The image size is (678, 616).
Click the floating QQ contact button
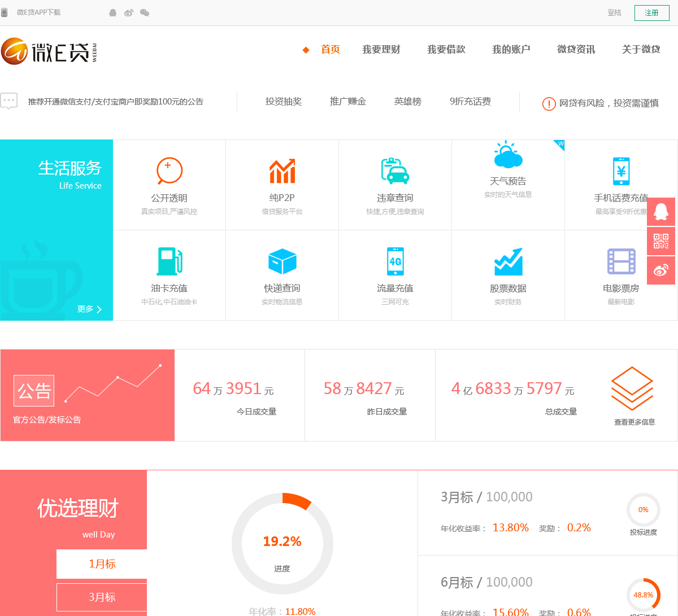point(661,212)
